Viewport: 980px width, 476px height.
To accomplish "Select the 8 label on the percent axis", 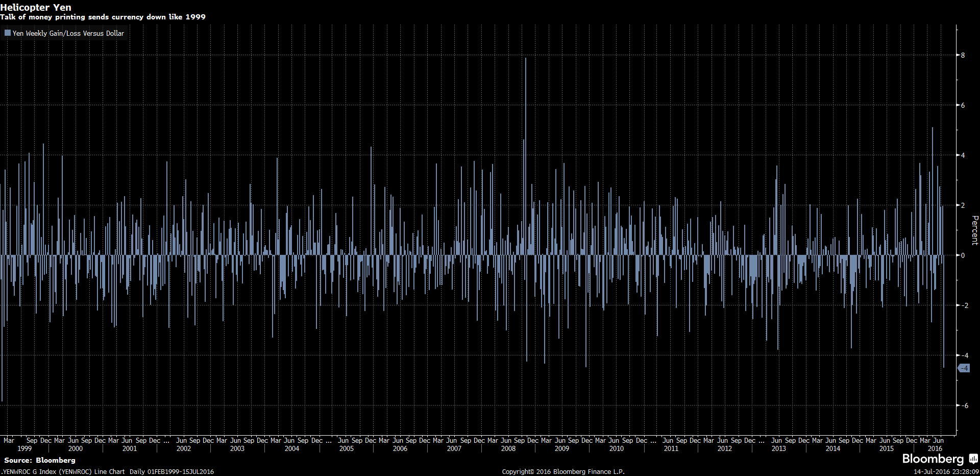I will (963, 55).
